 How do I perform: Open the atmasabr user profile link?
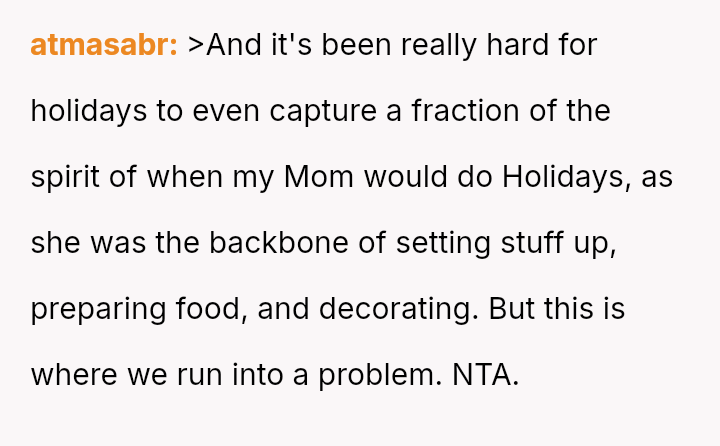click(x=104, y=45)
